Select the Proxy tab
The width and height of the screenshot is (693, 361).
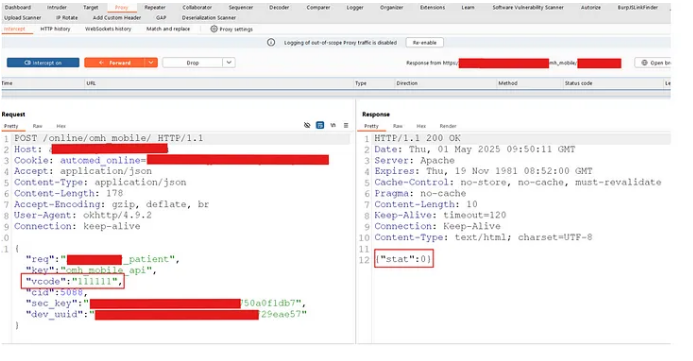pyautogui.click(x=122, y=8)
